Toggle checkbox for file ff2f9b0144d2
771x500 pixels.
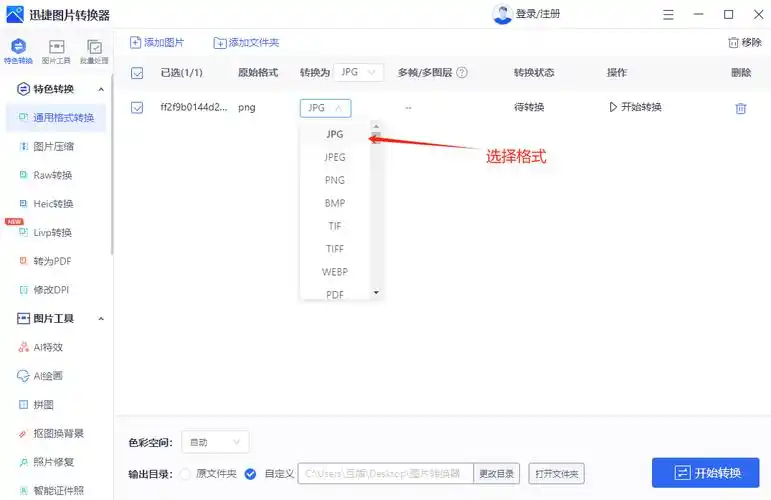[x=137, y=107]
